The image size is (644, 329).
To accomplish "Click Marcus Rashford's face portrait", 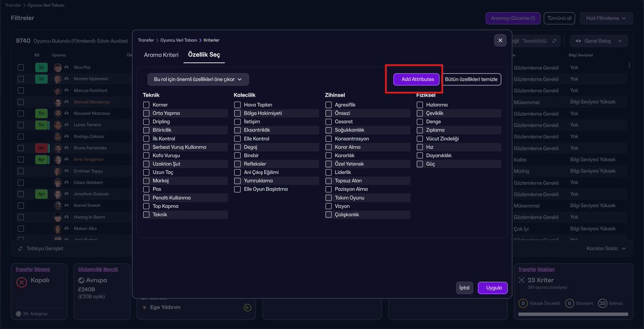I will 57,90.
